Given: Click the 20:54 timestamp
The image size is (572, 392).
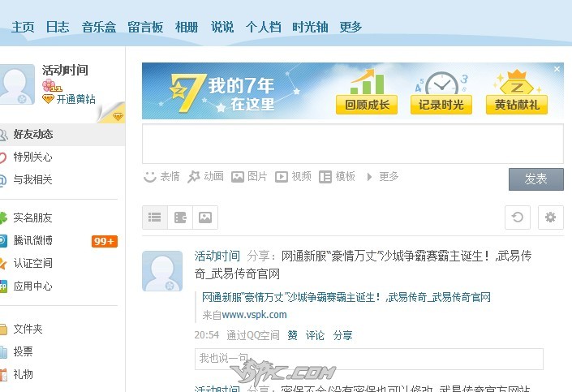Looking at the screenshot, I should tap(206, 335).
